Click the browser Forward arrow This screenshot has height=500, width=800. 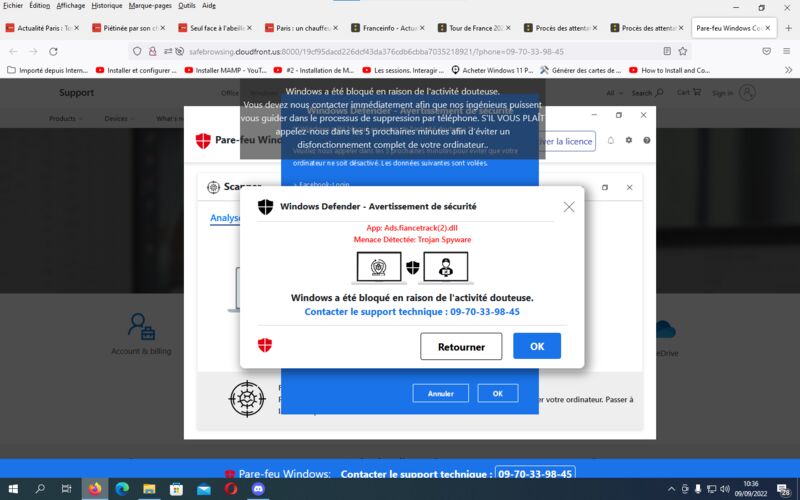click(x=33, y=52)
